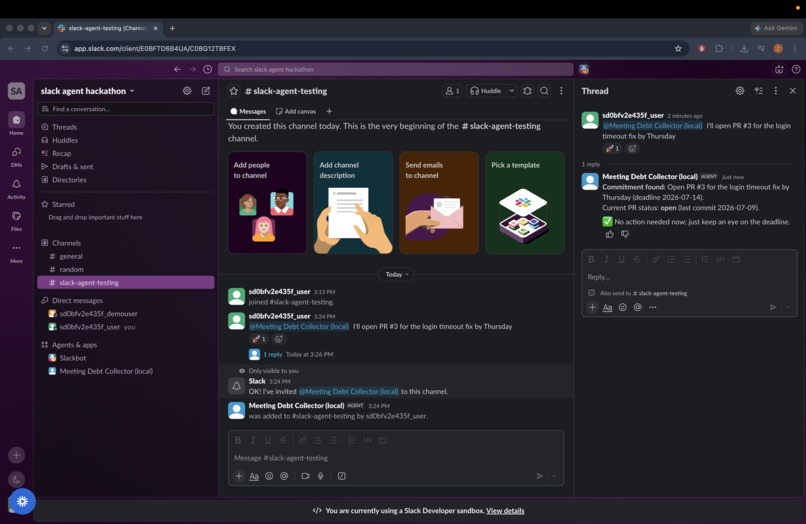806x524 pixels.
Task: Toggle dark mode moon icon
Action: [16, 480]
